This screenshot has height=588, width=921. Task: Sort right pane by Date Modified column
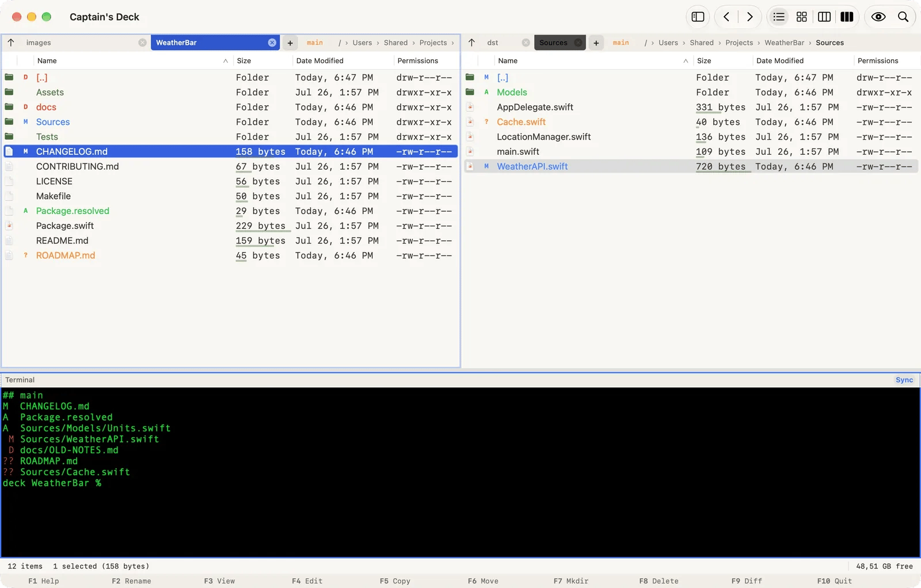(x=802, y=60)
